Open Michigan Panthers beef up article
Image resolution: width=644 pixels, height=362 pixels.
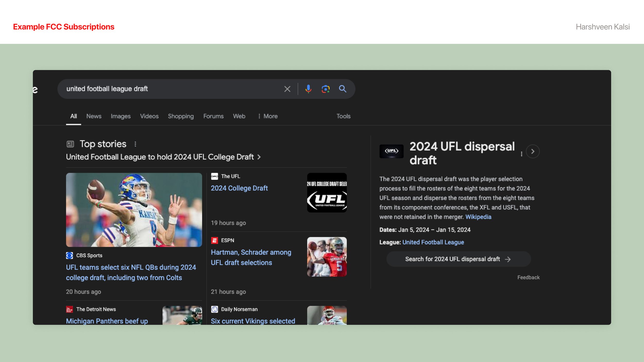coord(107,321)
